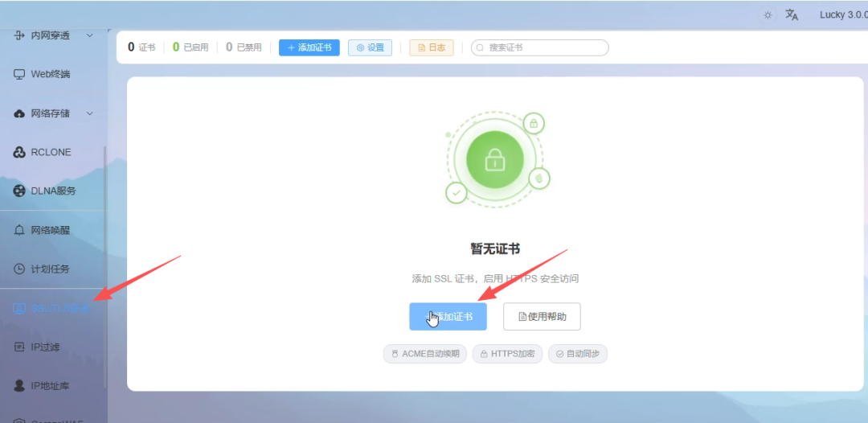Viewport: 868px width, 423px height.
Task: Switch language with the translate icon
Action: point(792,15)
